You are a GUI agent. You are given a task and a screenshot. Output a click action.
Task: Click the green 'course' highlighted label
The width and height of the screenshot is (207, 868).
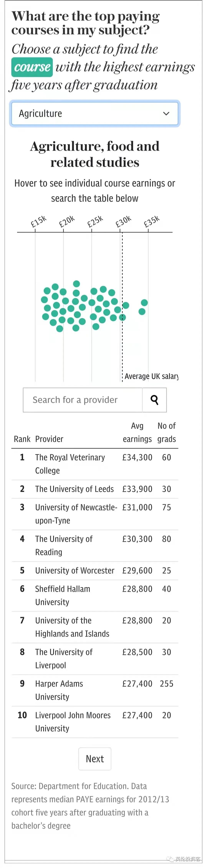tap(32, 67)
